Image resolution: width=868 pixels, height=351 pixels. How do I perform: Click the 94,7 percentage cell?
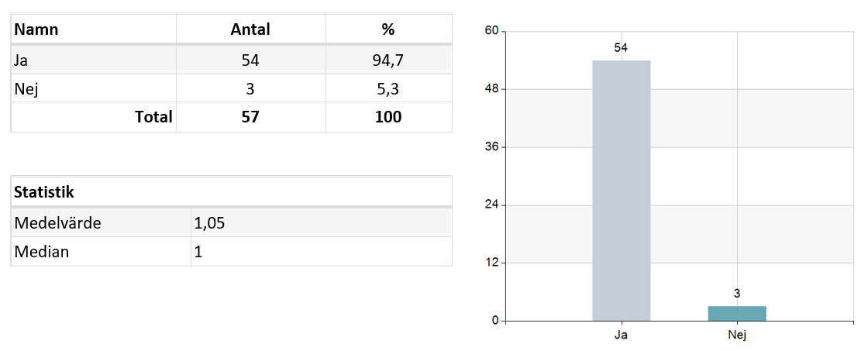pyautogui.click(x=387, y=60)
